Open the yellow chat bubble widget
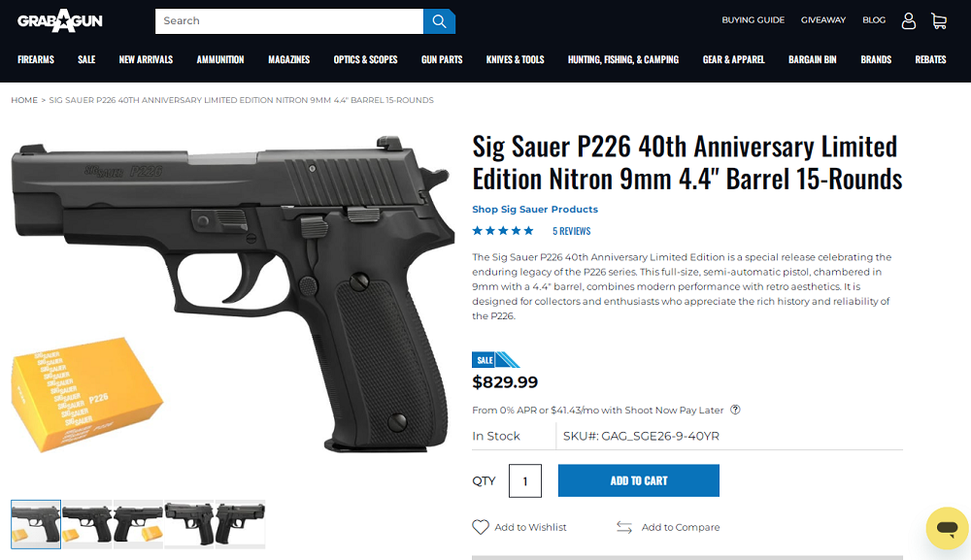The image size is (971, 560). point(947,528)
